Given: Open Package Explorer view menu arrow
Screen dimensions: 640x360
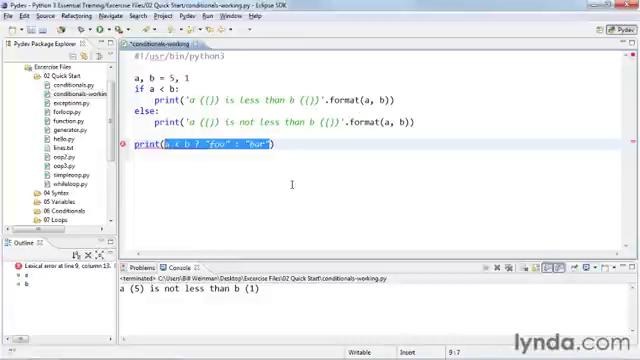Looking at the screenshot, I should coord(111,54).
